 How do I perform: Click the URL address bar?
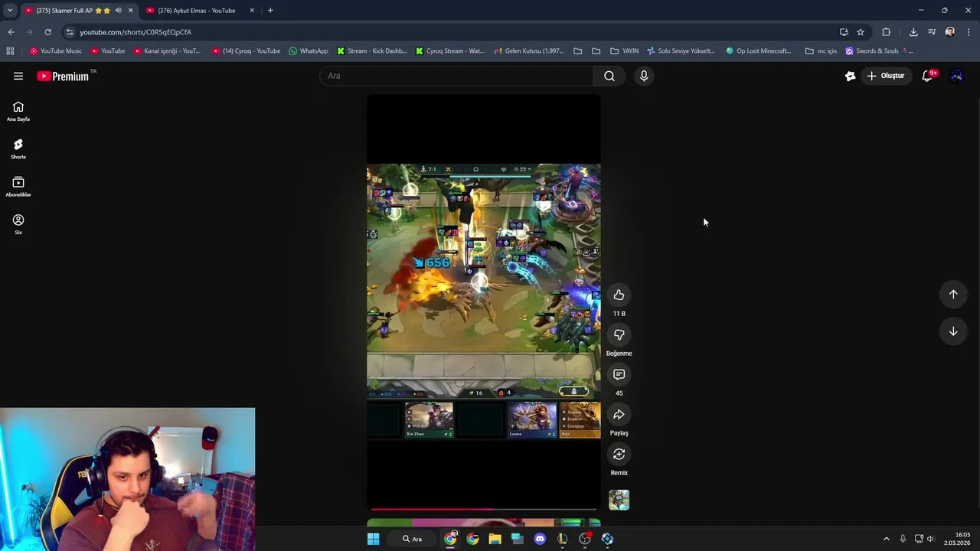[452, 32]
